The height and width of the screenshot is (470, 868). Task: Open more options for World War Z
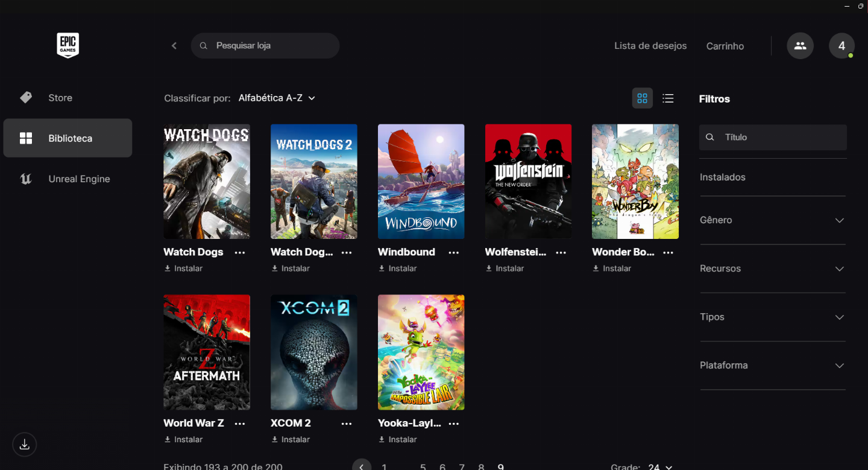point(240,424)
